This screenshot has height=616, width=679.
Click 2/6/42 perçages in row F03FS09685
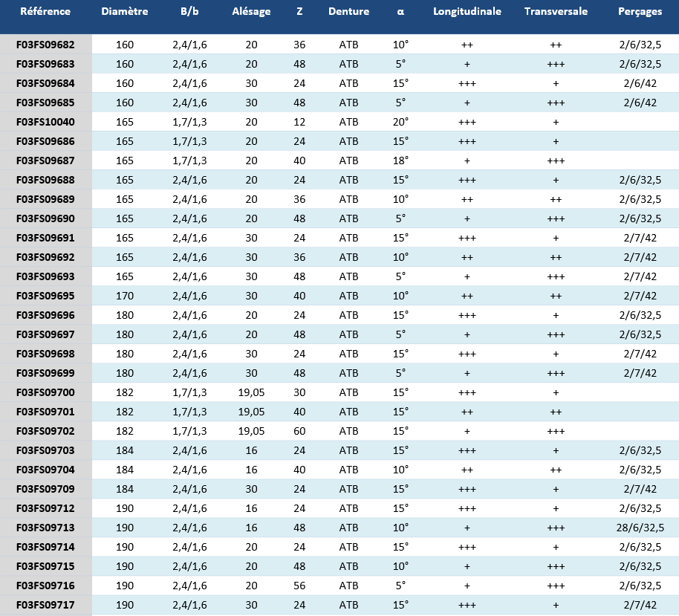[640, 103]
